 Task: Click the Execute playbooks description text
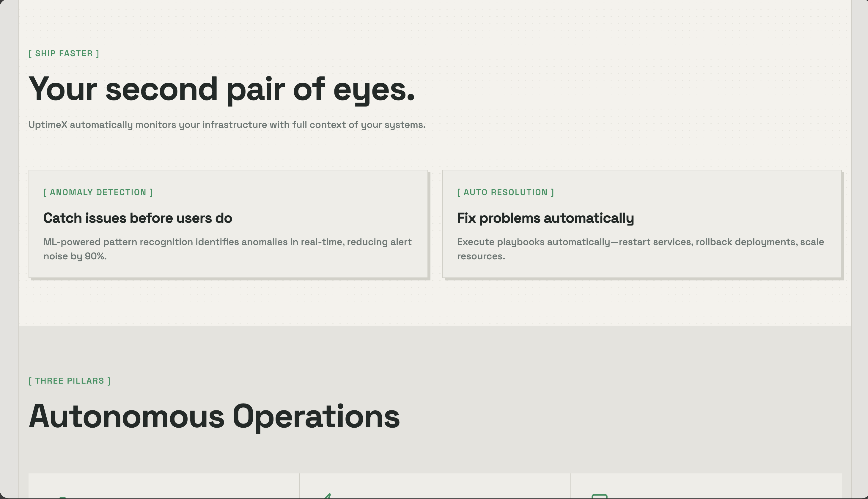(x=640, y=242)
